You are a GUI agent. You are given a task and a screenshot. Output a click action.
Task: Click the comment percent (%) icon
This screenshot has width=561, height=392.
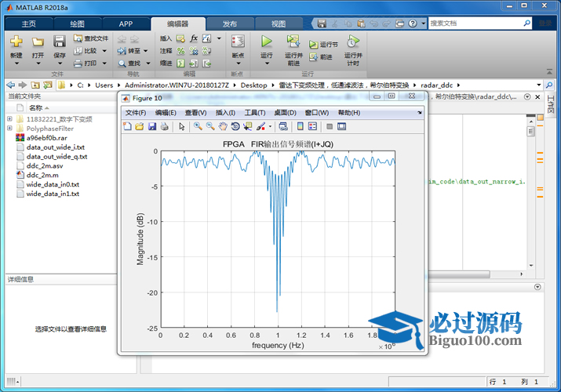click(x=180, y=51)
